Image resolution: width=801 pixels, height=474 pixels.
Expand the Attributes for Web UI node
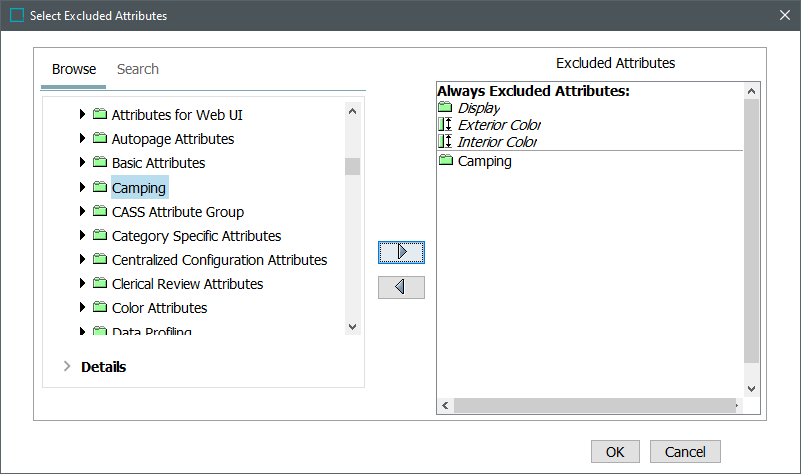(x=83, y=115)
